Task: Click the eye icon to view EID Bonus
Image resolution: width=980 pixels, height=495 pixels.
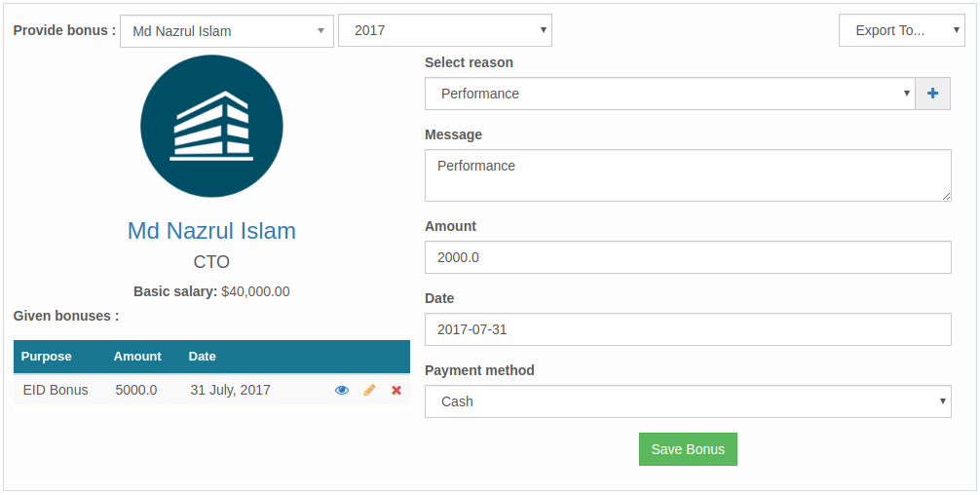Action: click(342, 391)
